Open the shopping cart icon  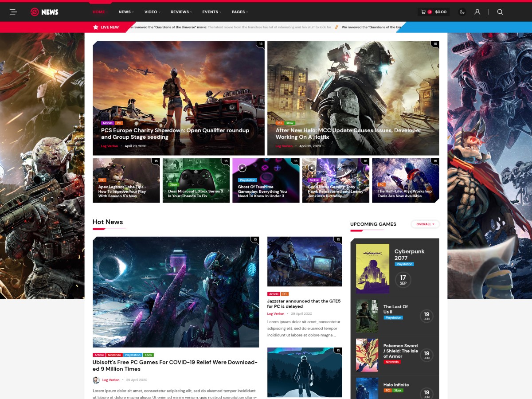[x=423, y=12]
